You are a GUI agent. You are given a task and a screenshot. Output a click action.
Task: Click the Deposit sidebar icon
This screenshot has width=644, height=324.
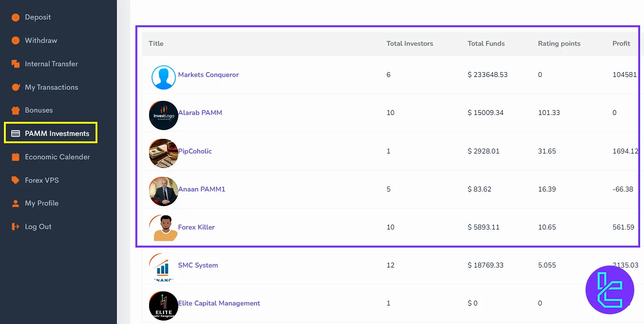click(16, 17)
